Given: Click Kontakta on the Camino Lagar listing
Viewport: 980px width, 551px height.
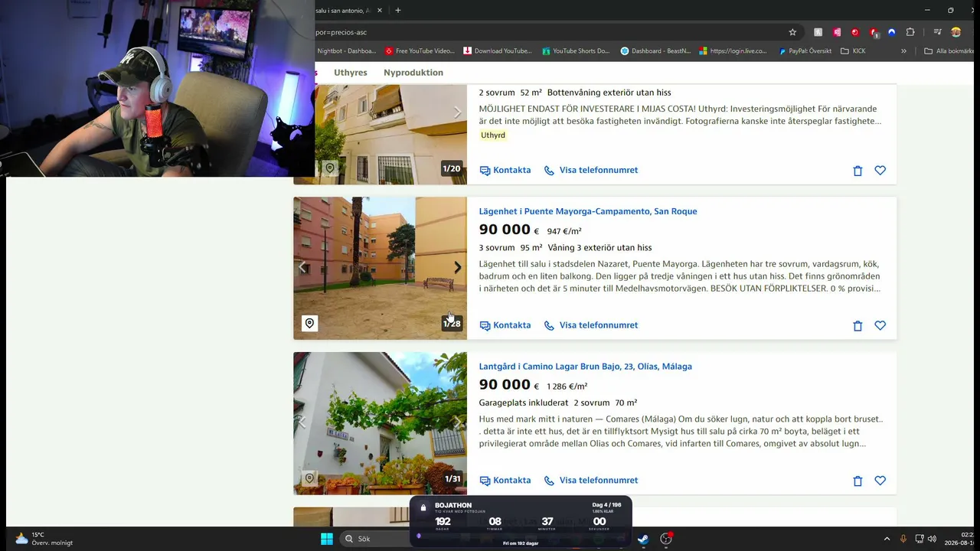Looking at the screenshot, I should [505, 481].
